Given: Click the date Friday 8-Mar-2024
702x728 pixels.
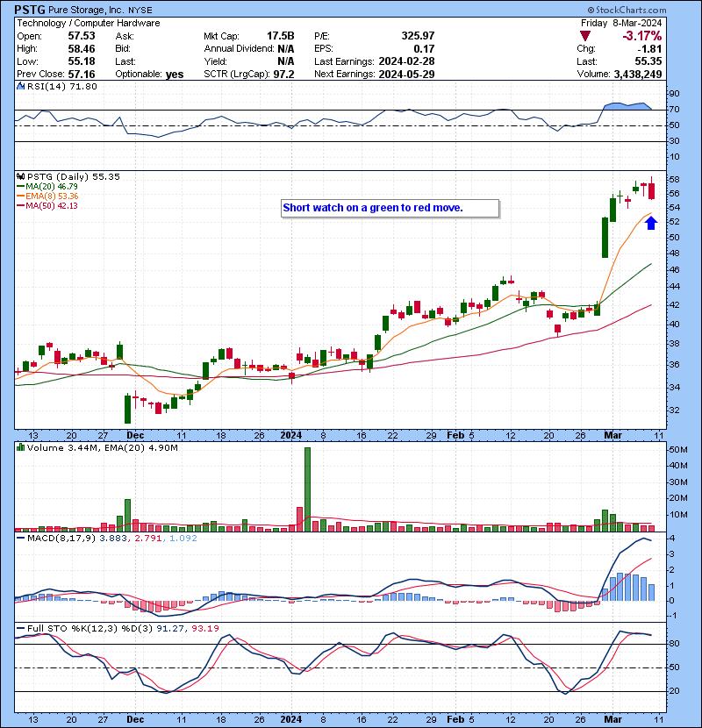Looking at the screenshot, I should (x=621, y=23).
